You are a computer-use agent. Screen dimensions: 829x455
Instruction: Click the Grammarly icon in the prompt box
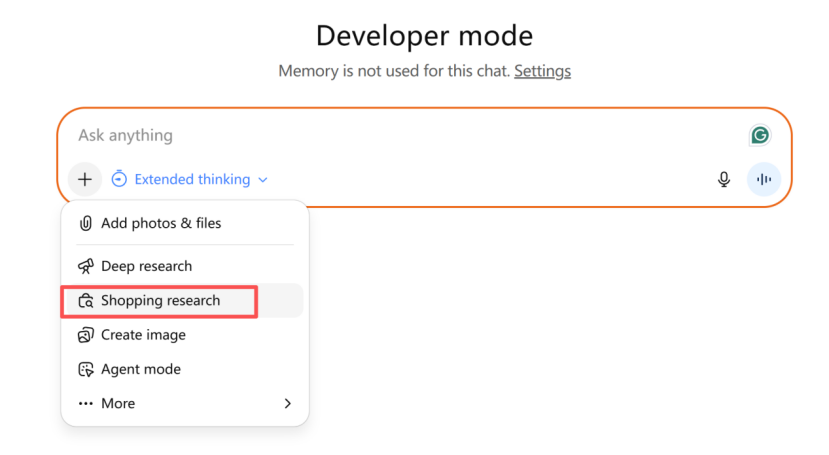click(x=760, y=135)
